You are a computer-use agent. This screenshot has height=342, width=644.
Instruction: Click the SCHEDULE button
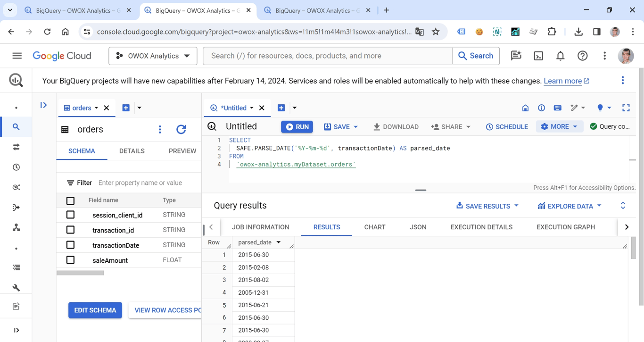507,127
